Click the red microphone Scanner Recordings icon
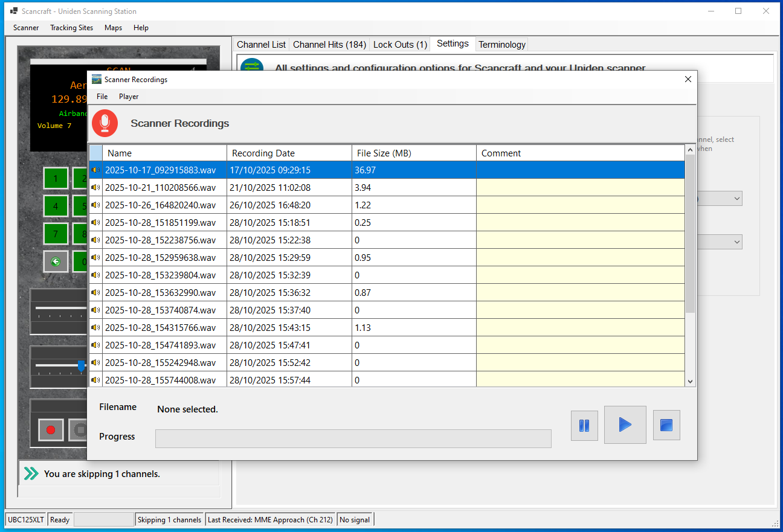The height and width of the screenshot is (532, 783). click(x=105, y=123)
